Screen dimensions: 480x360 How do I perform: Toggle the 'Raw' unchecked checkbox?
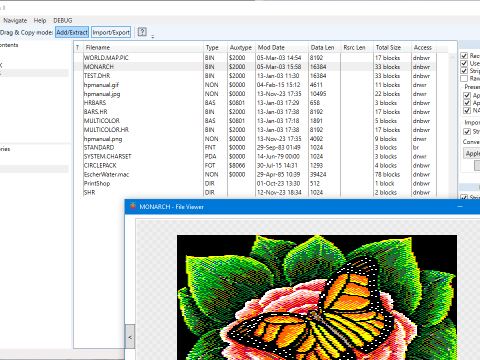coord(464,78)
